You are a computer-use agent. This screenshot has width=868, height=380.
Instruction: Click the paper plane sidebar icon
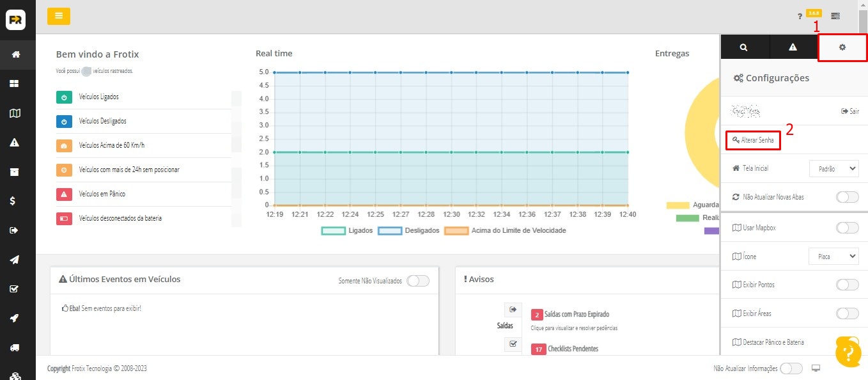(x=15, y=260)
